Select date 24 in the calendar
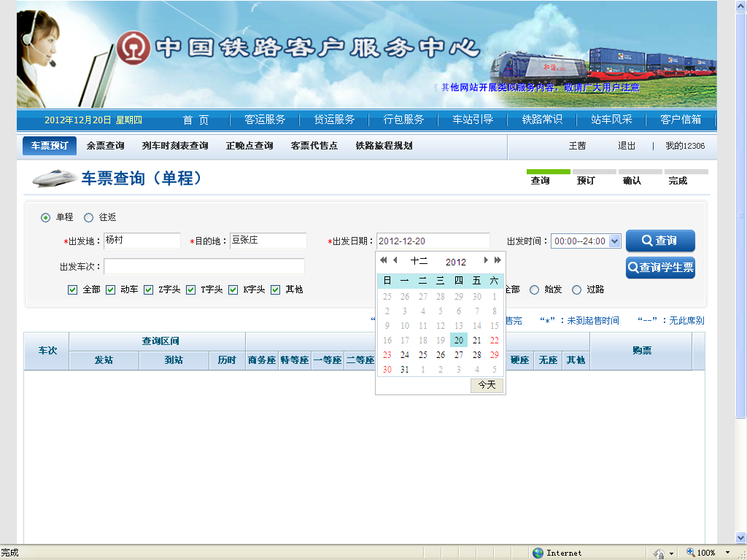Image resolution: width=747 pixels, height=560 pixels. [x=404, y=355]
